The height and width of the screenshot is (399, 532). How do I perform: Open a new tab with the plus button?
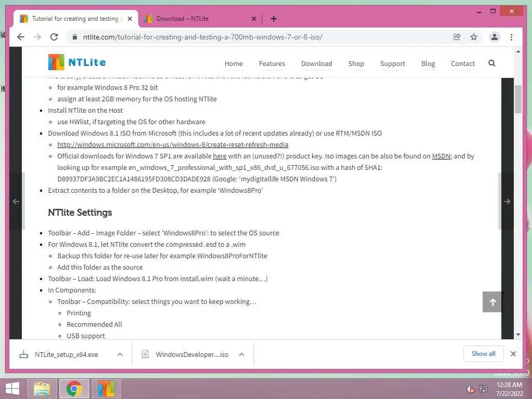[x=273, y=19]
